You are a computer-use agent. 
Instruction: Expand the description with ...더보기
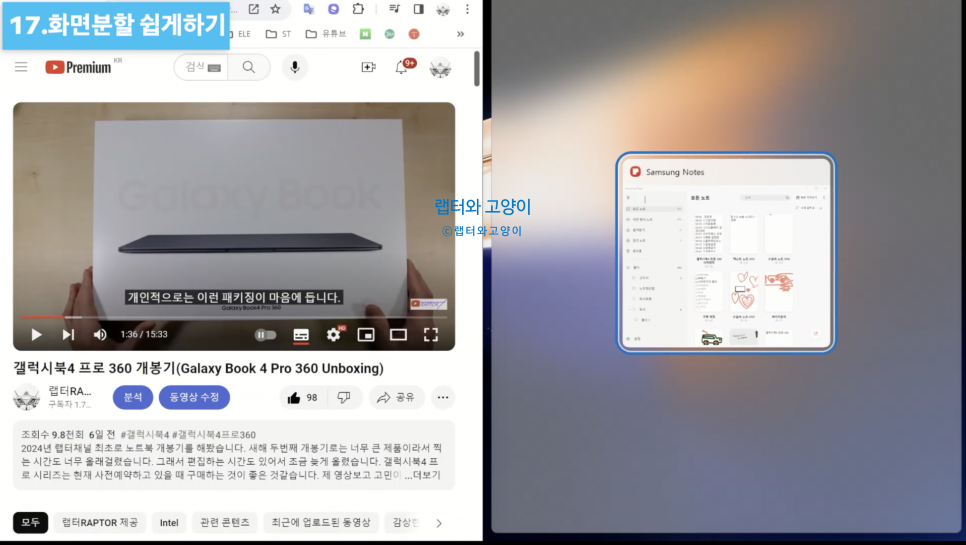[x=423, y=475]
